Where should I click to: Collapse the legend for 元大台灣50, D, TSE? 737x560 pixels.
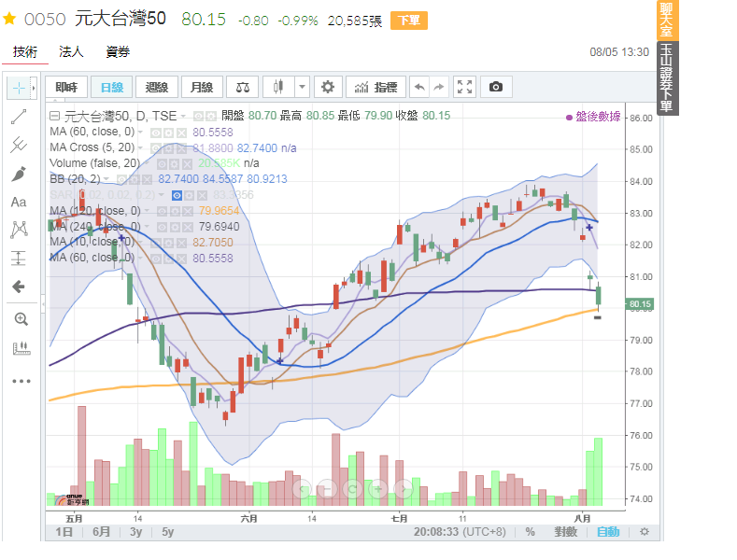55,116
